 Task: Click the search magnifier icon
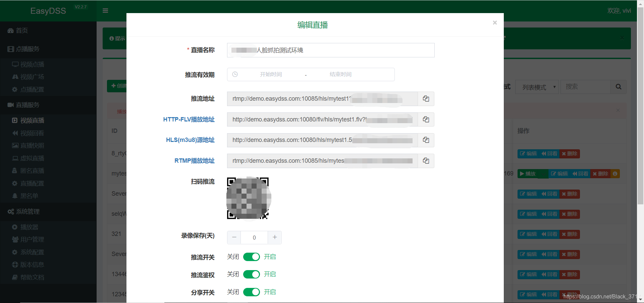click(x=619, y=87)
